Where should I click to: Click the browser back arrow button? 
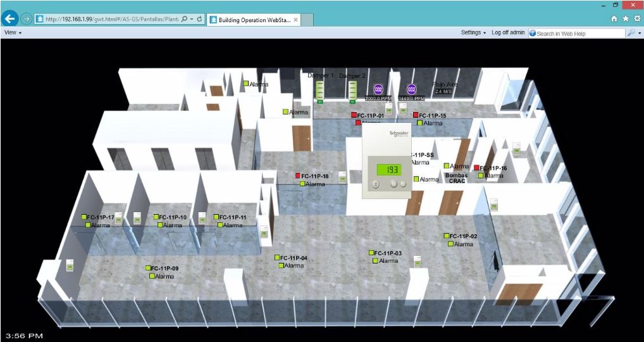tap(9, 19)
